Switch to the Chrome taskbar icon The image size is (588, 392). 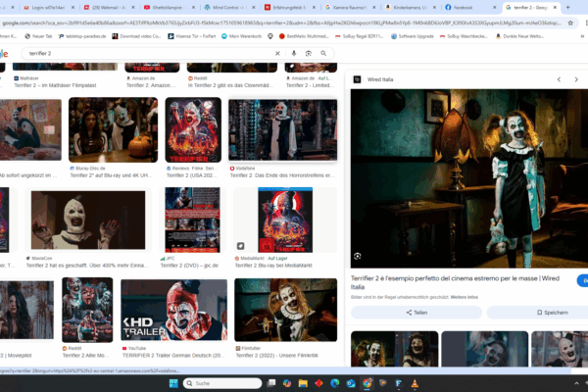pos(367,383)
